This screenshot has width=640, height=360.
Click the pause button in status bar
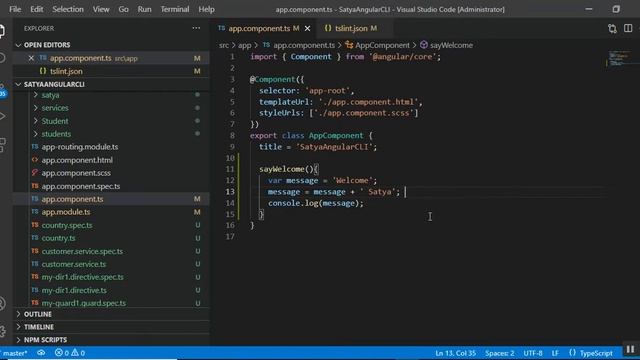click(630, 349)
